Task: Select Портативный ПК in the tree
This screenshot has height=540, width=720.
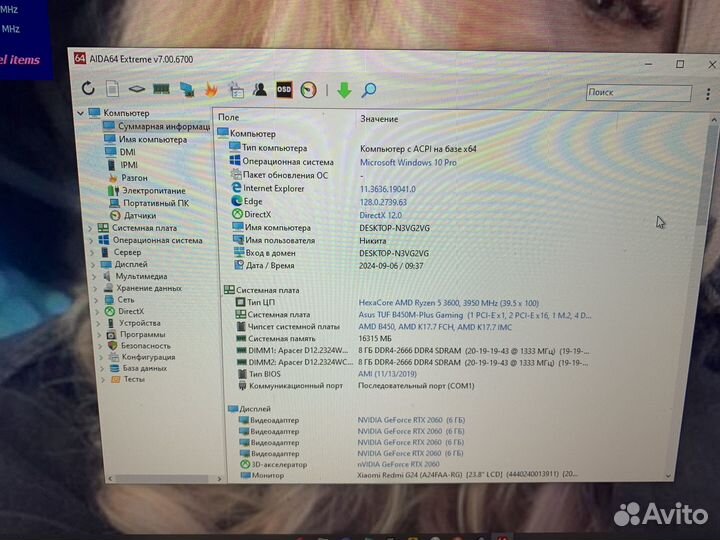Action: (x=156, y=203)
